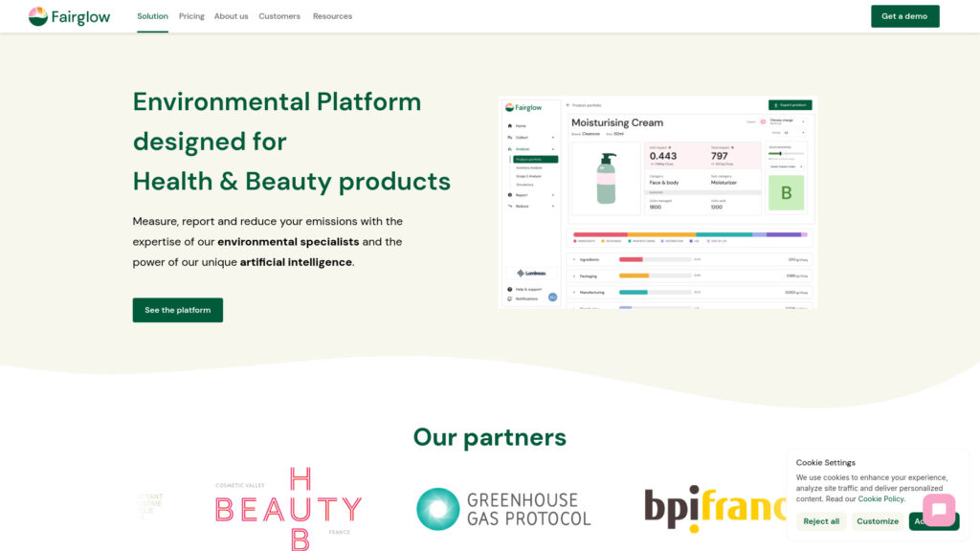Select Product portfolio in the preview sidebar
The image size is (980, 551).
point(536,160)
